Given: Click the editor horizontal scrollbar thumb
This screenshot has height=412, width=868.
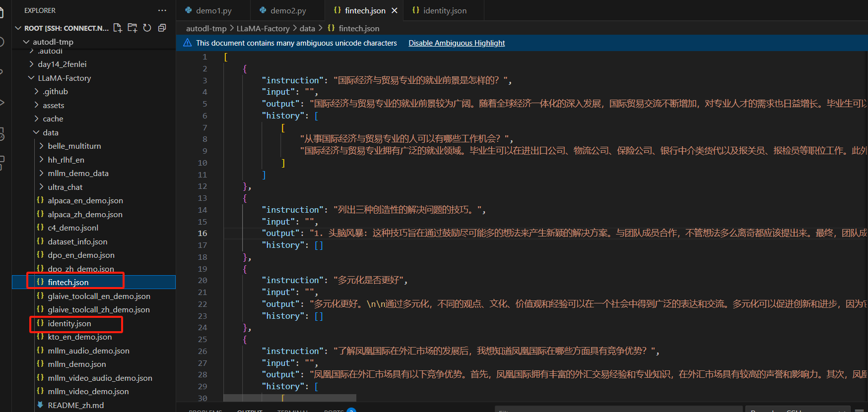Looking at the screenshot, I should click(290, 398).
